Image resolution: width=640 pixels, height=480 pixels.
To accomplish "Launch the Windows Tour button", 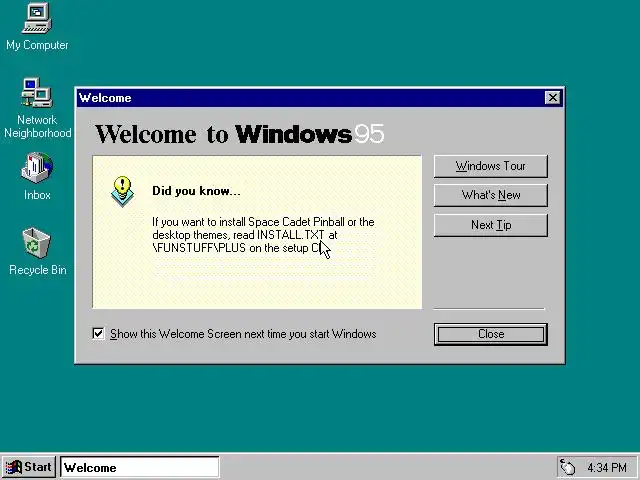I will tap(491, 166).
